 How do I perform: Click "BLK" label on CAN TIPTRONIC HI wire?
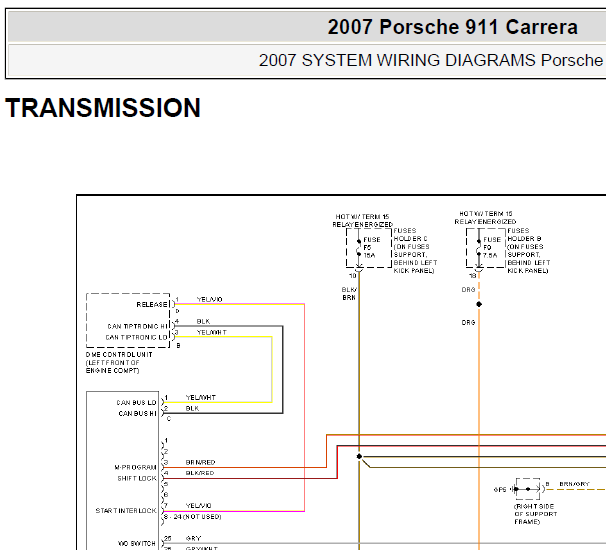pyautogui.click(x=203, y=321)
